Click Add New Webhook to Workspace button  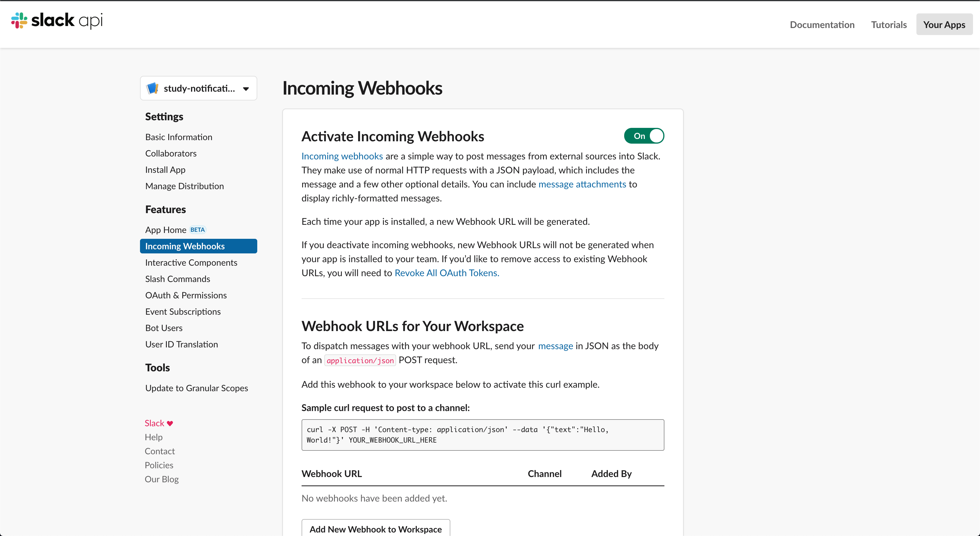375,529
